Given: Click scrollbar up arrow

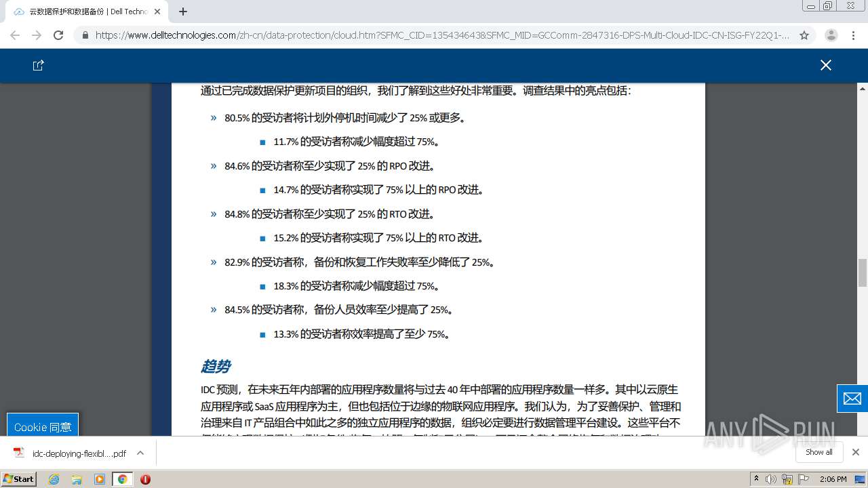Looking at the screenshot, I should click(863, 89).
